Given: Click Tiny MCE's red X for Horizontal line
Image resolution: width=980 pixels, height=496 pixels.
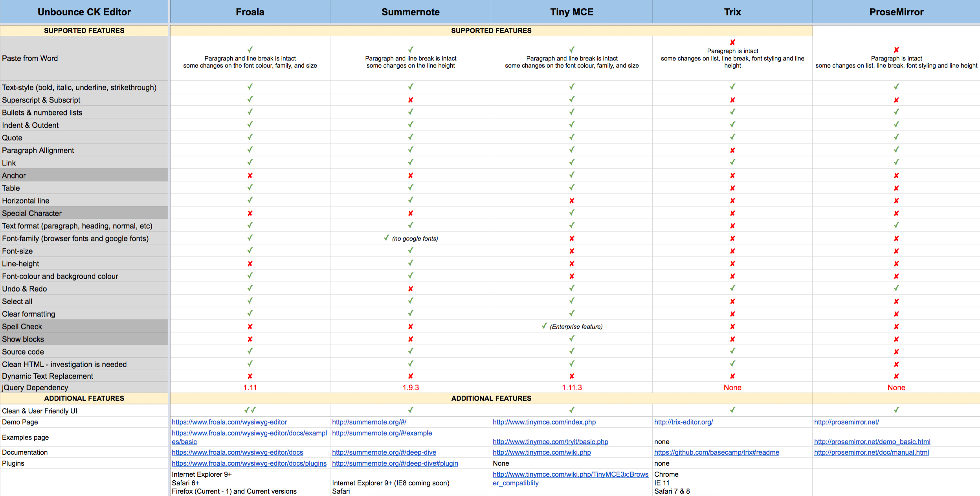Looking at the screenshot, I should tap(572, 201).
